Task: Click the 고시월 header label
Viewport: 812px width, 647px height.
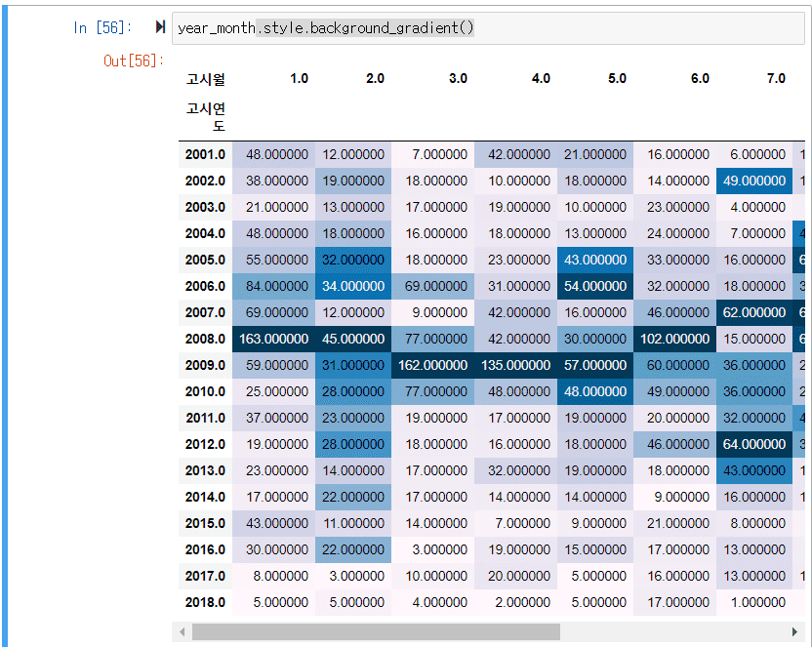Action: 206,79
